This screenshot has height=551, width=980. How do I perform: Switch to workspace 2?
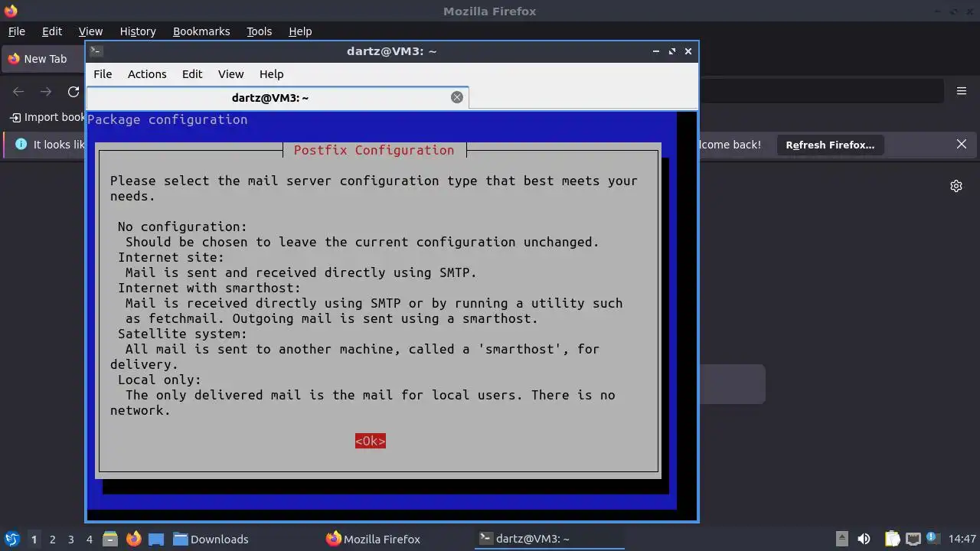52,539
